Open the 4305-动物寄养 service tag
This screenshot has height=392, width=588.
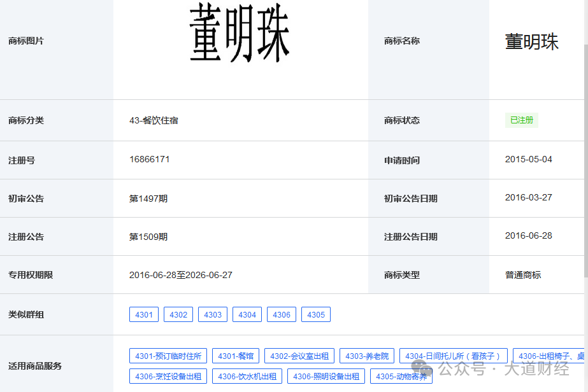[401, 376]
